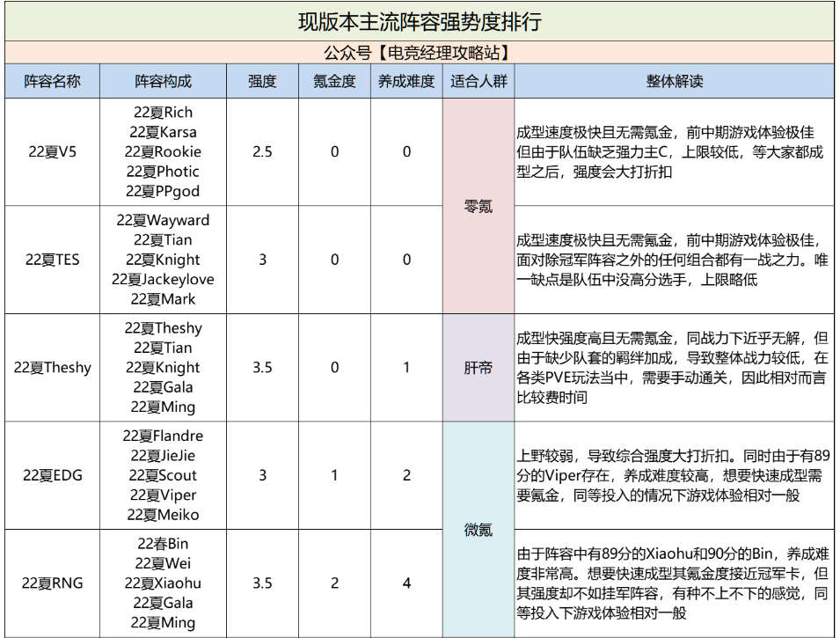Select player 22夏Viper
Screen dimensions: 840x638
point(163,495)
